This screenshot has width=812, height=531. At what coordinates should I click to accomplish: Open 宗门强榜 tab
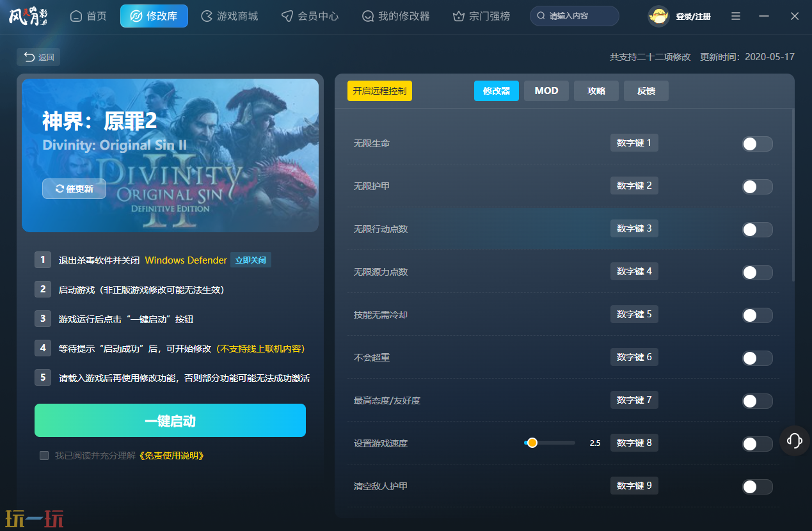click(481, 16)
